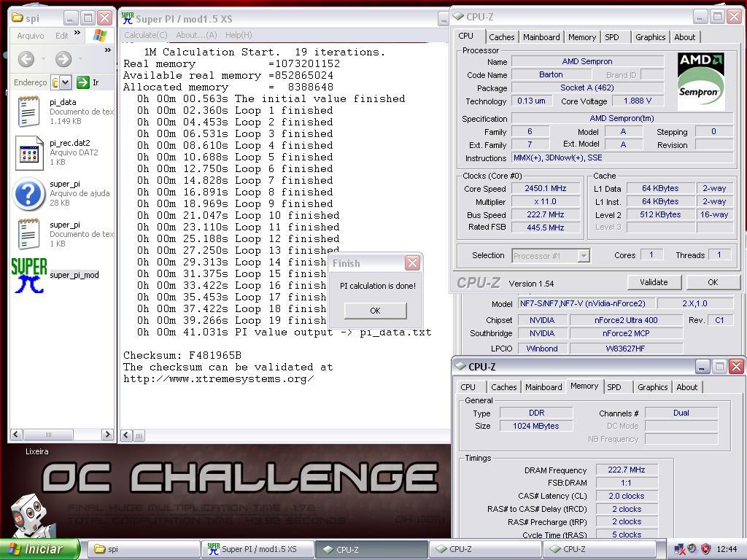Switch to About tab in top CPU-Z
The image size is (747, 560).
click(x=684, y=37)
